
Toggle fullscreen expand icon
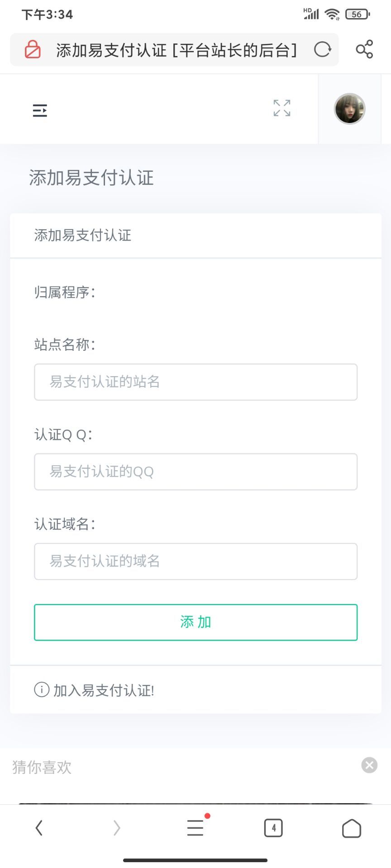coord(282,108)
